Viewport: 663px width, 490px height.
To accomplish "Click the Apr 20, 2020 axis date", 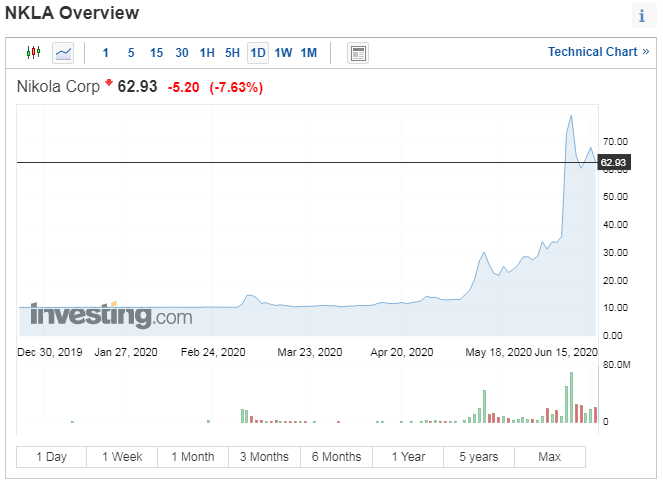I will pos(402,352).
